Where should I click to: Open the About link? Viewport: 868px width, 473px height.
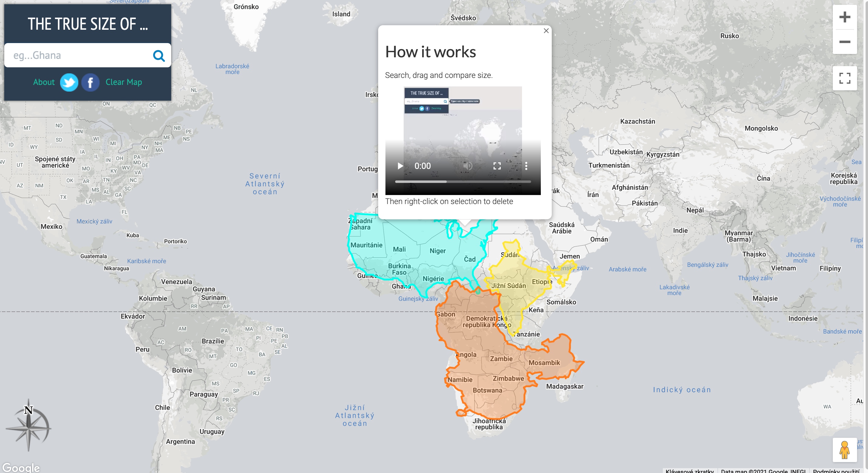[x=44, y=82]
